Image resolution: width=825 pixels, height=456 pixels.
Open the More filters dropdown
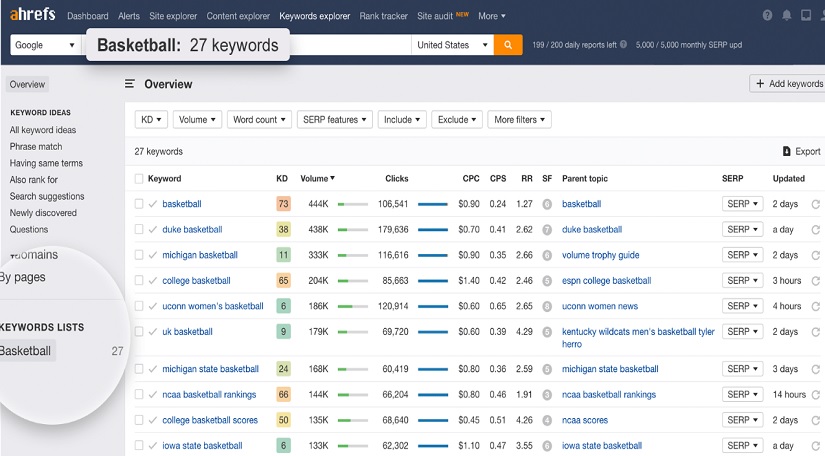[x=519, y=119]
